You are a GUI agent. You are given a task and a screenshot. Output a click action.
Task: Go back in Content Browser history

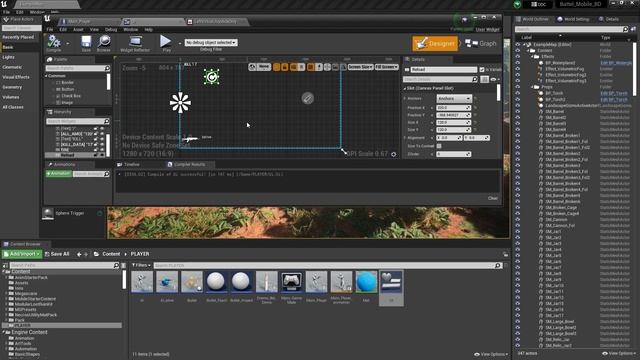79,254
